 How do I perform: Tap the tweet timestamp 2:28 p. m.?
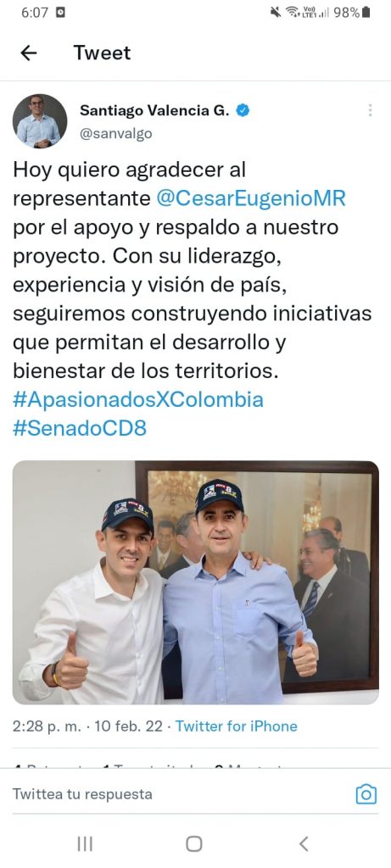(47, 726)
